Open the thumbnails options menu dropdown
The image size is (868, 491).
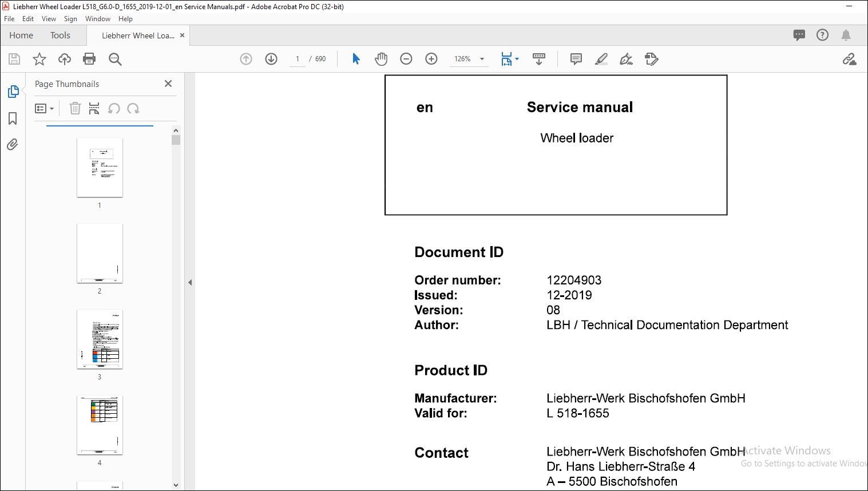click(44, 108)
